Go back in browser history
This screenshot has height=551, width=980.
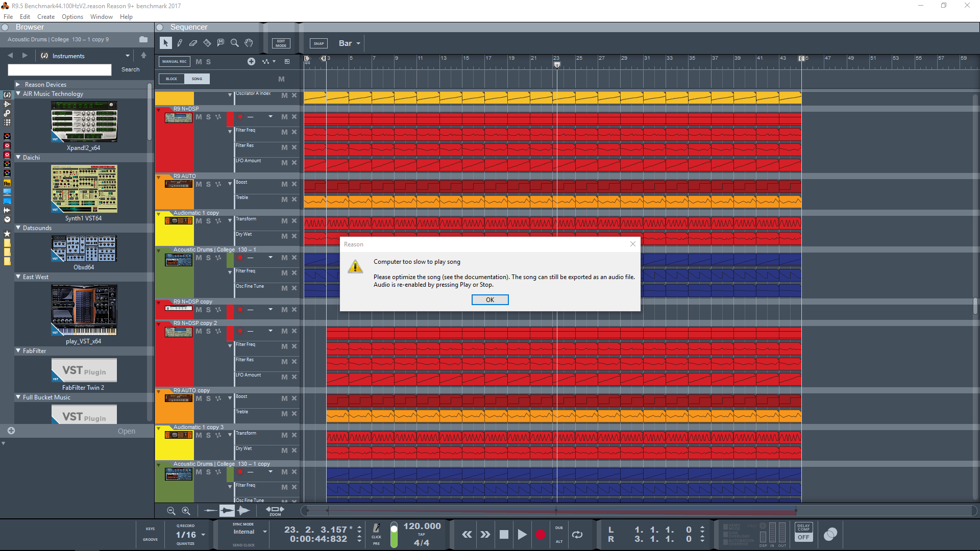coord(10,56)
